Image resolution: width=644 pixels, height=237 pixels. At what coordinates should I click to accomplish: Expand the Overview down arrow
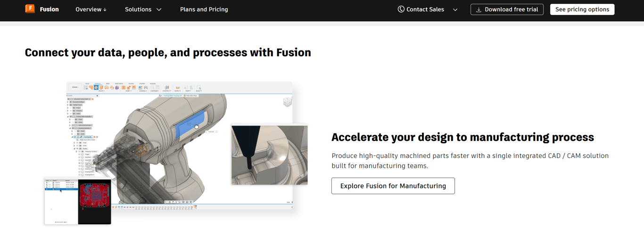coord(105,9)
